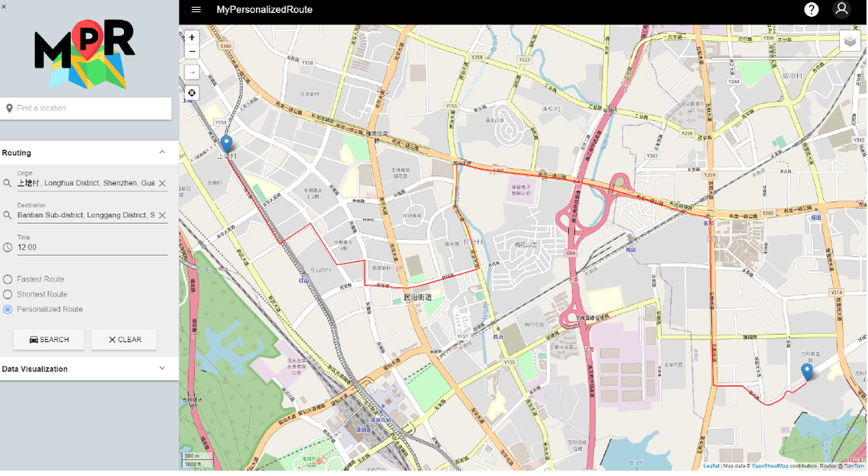The image size is (868, 476).
Task: Click the user account icon
Action: pos(841,9)
